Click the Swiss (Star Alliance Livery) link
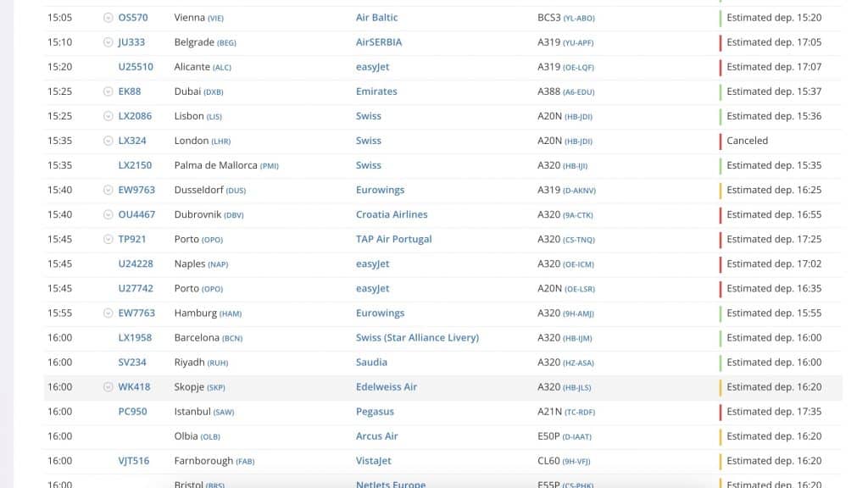The height and width of the screenshot is (488, 868). (417, 338)
